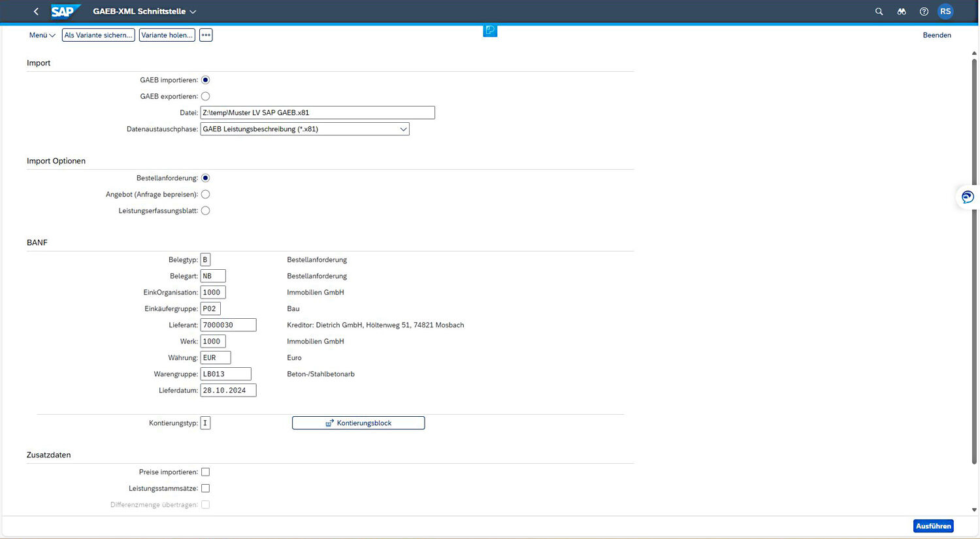
Task: Open the Kontierungsblock button
Action: pos(358,423)
